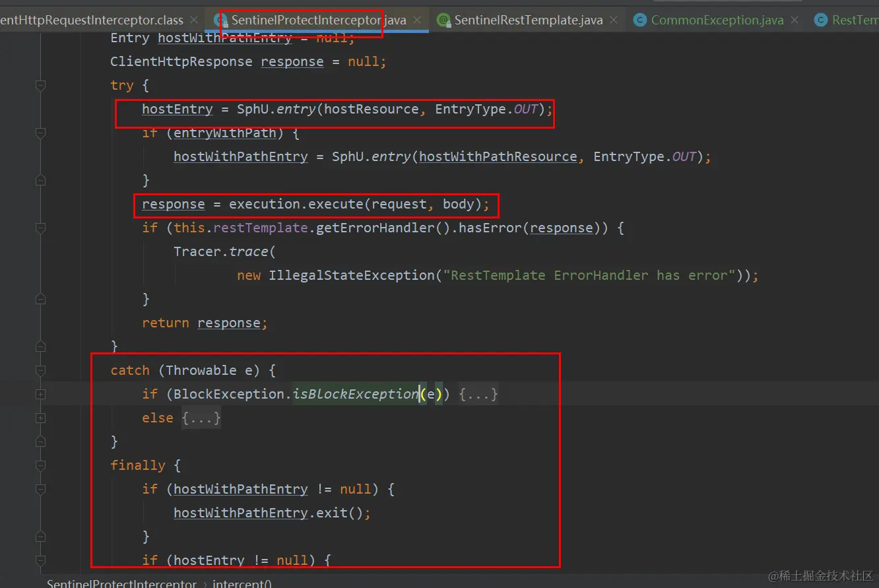Click fold end marker above return response

tap(40, 299)
